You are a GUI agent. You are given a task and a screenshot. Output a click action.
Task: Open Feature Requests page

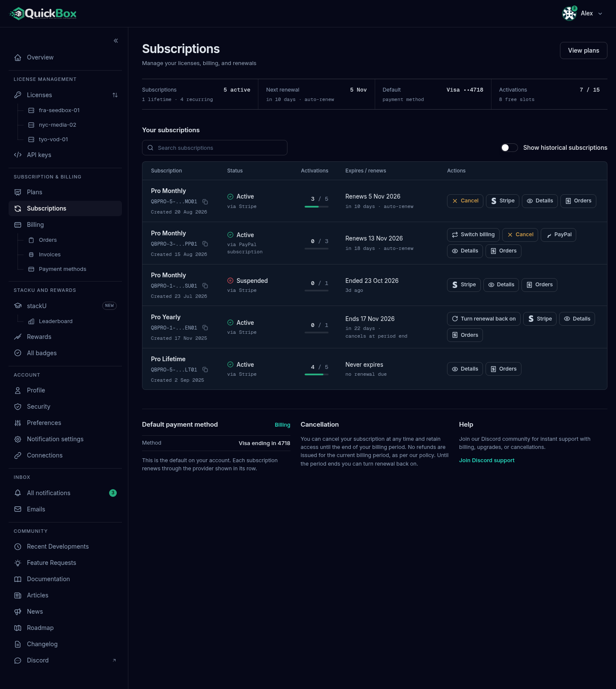(x=65, y=563)
